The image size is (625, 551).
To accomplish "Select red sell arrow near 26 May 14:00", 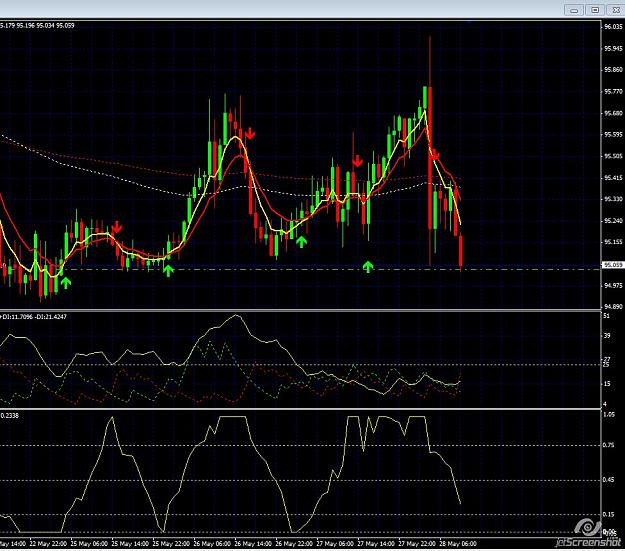I will pyautogui.click(x=250, y=133).
